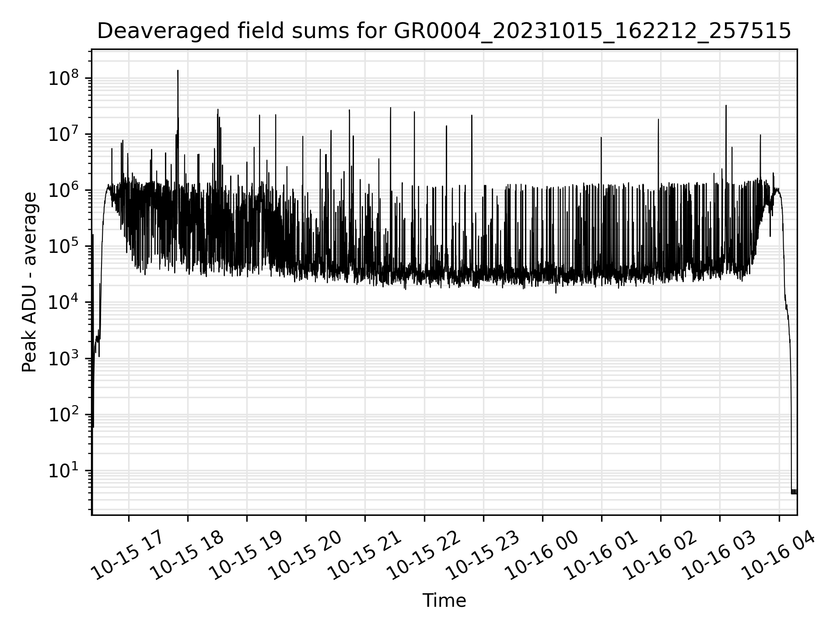
Task: Click the x-axis tick label '10-15 21'
Action: coord(365,554)
